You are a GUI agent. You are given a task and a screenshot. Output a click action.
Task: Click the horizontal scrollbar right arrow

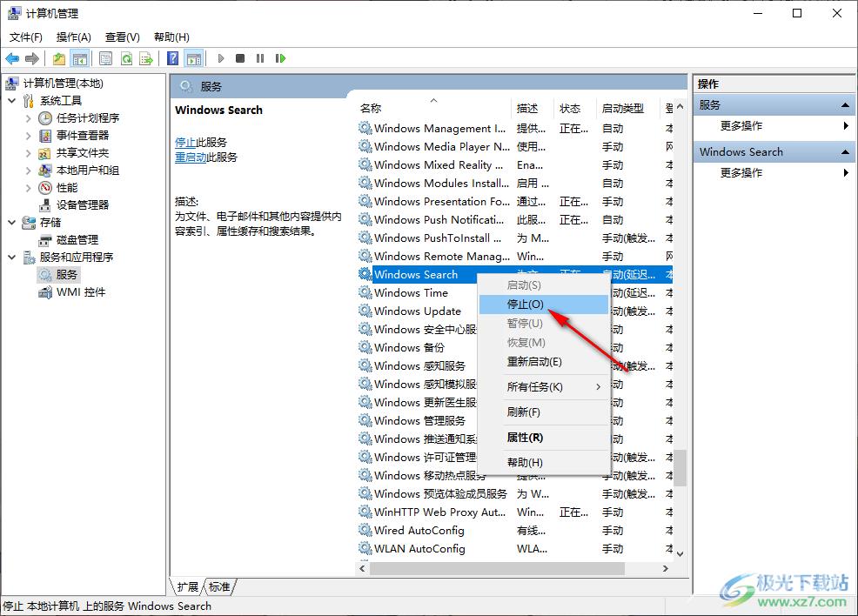point(666,569)
